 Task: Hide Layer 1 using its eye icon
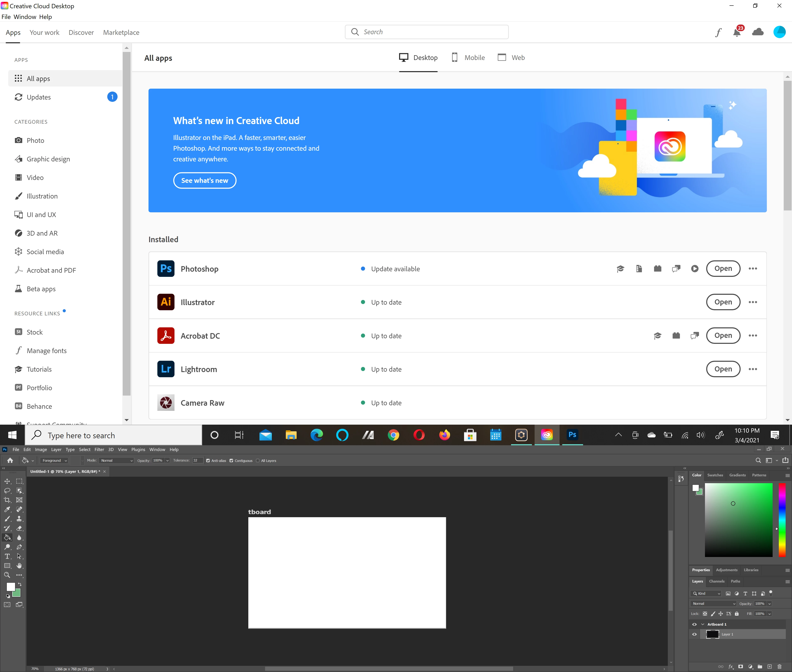pos(694,634)
